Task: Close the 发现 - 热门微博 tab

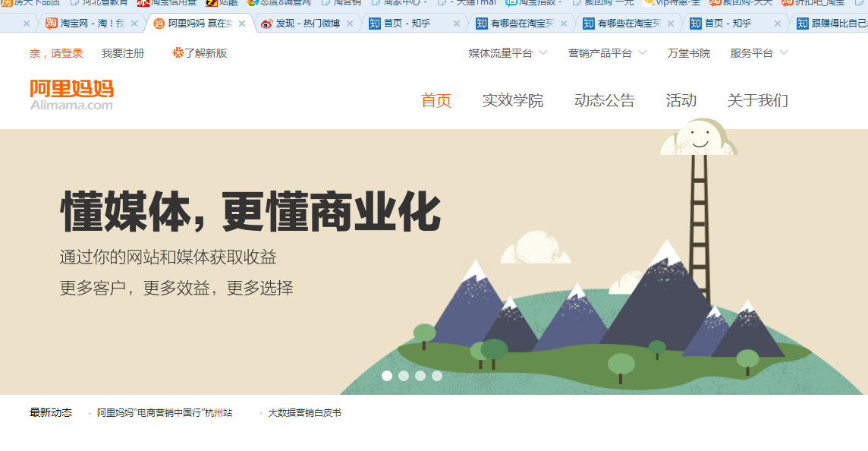Action: coord(349,24)
